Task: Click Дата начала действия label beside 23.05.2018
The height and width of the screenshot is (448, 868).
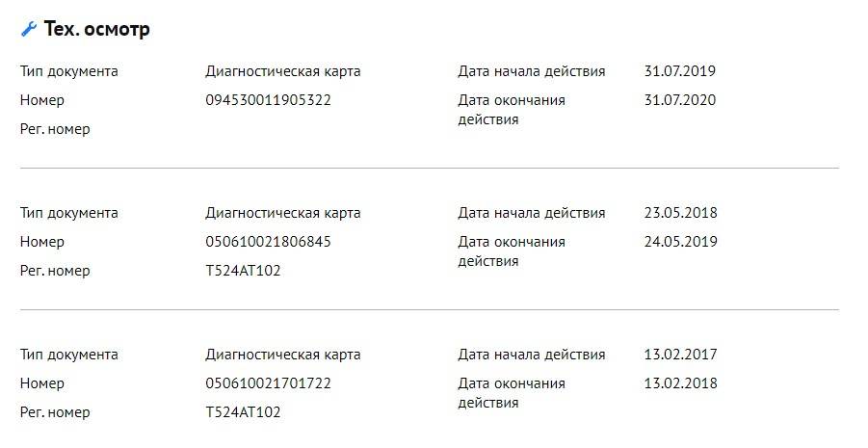Action: [x=532, y=213]
